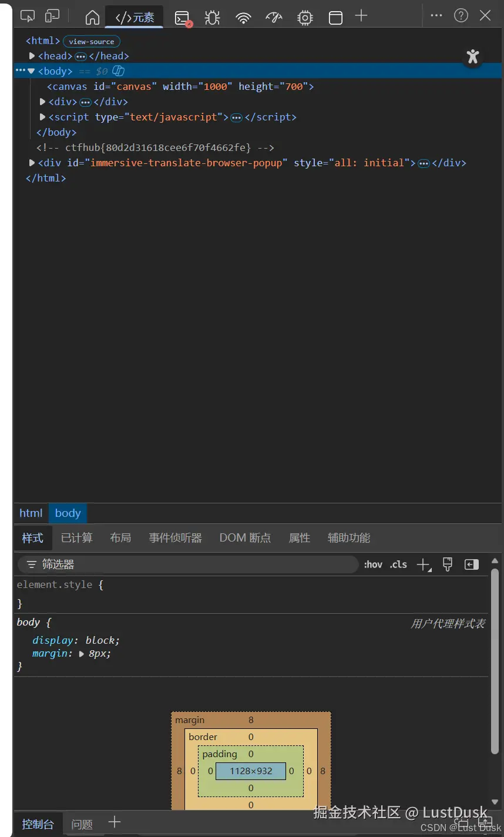Switch to the 控制台 drawer tab

click(x=38, y=824)
